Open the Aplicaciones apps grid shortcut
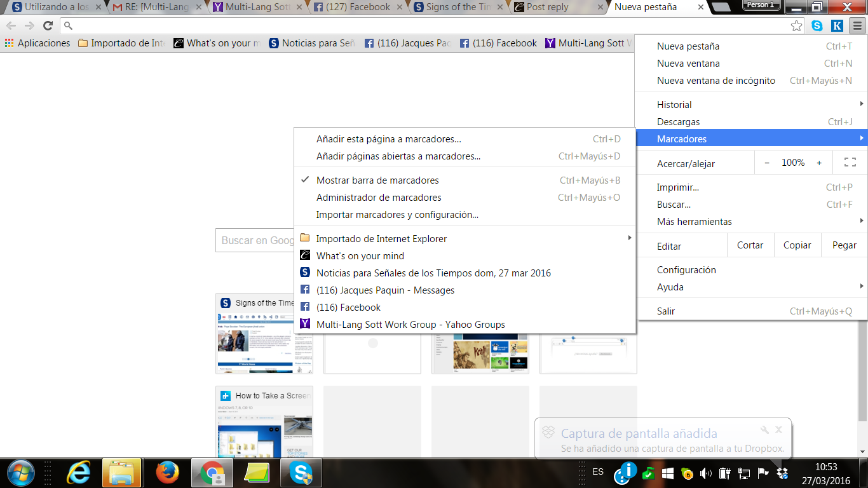Screen dimensions: 868x488 37,43
